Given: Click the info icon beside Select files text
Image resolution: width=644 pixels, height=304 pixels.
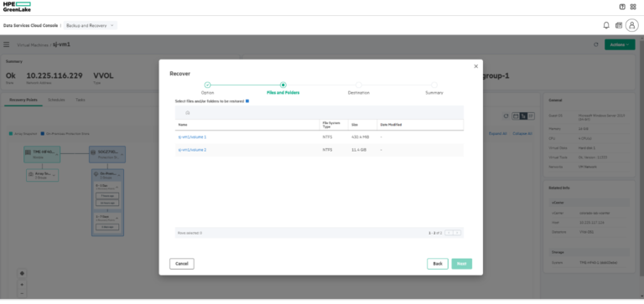Looking at the screenshot, I should coord(247,100).
